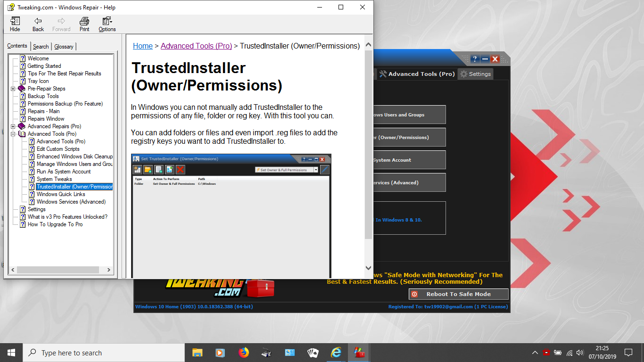The width and height of the screenshot is (644, 362).
Task: Switch to the Search tab
Action: click(x=41, y=46)
